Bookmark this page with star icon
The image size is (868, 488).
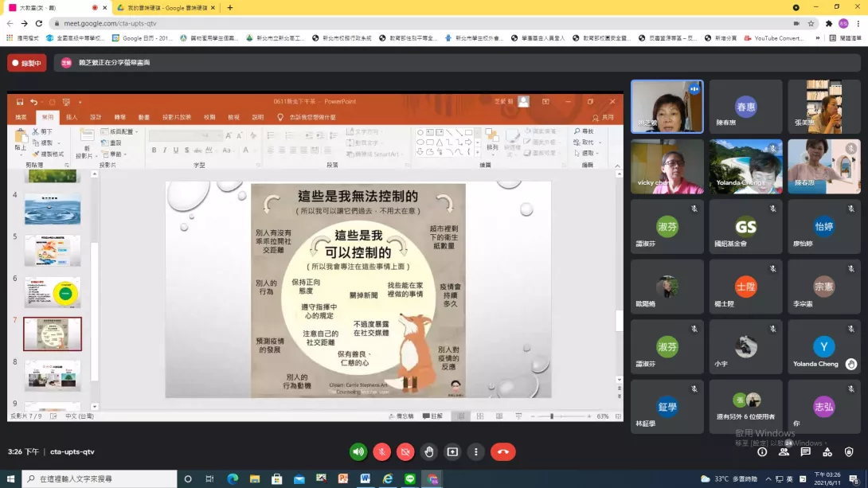[x=811, y=23]
